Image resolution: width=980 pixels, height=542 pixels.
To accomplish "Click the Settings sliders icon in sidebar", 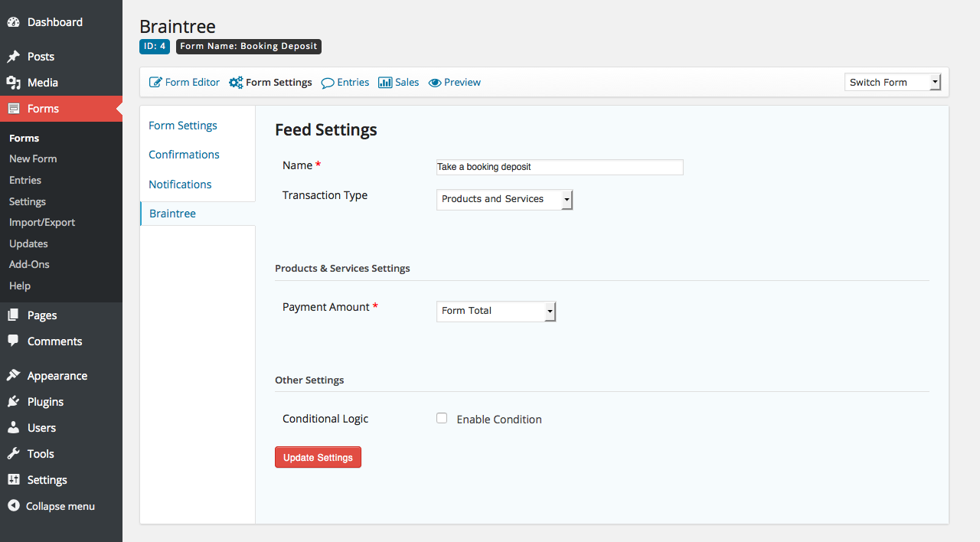I will click(x=13, y=480).
